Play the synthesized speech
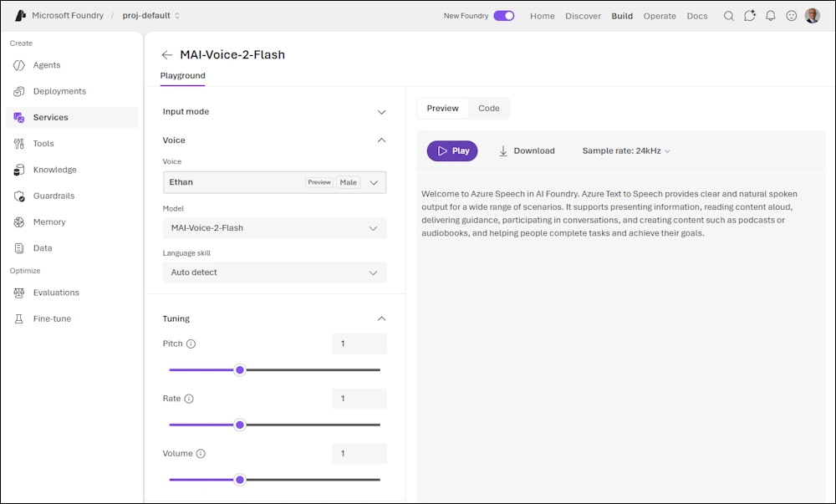The width and height of the screenshot is (836, 504). tap(452, 150)
